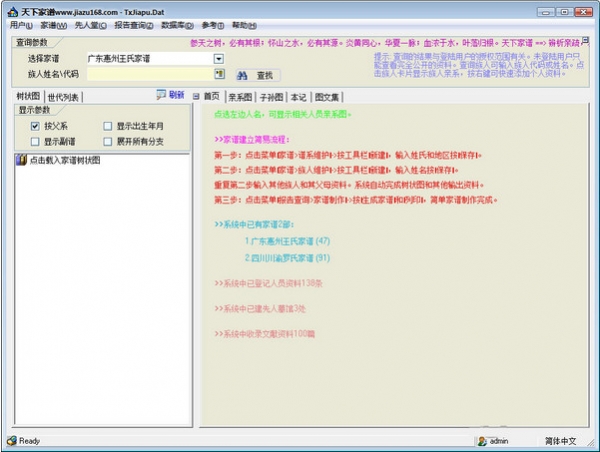Open the 四川川渝罗氏家谱 link
Viewport: 600px width, 452px height.
287,257
